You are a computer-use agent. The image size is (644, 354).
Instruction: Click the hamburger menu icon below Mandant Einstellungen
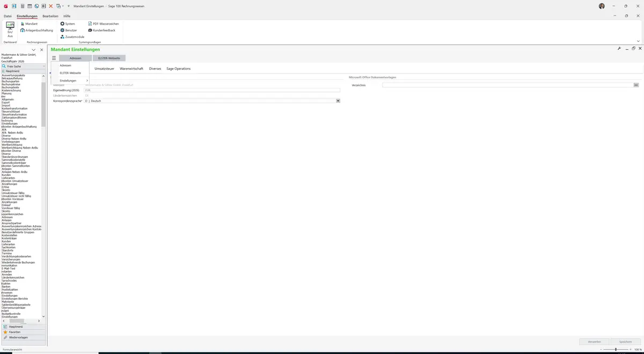pos(54,58)
